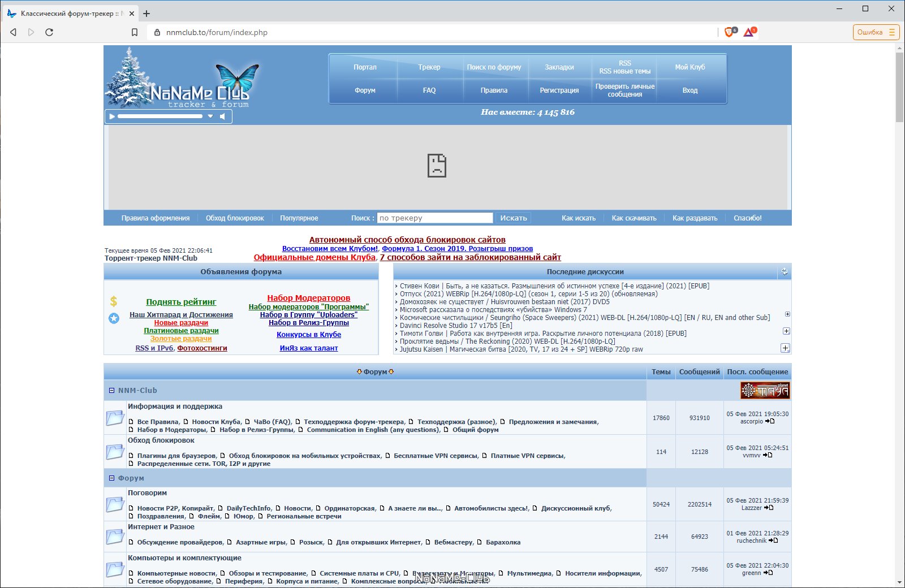Collapse the Форум category section
Viewport: 905px width, 588px height.
(x=111, y=478)
